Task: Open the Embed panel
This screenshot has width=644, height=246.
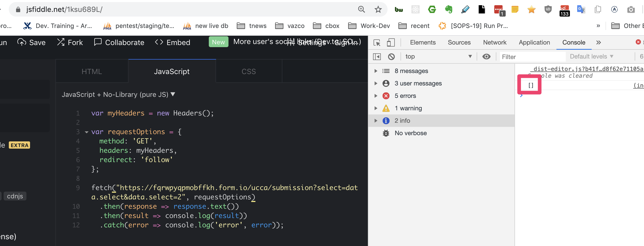Action: tap(172, 42)
